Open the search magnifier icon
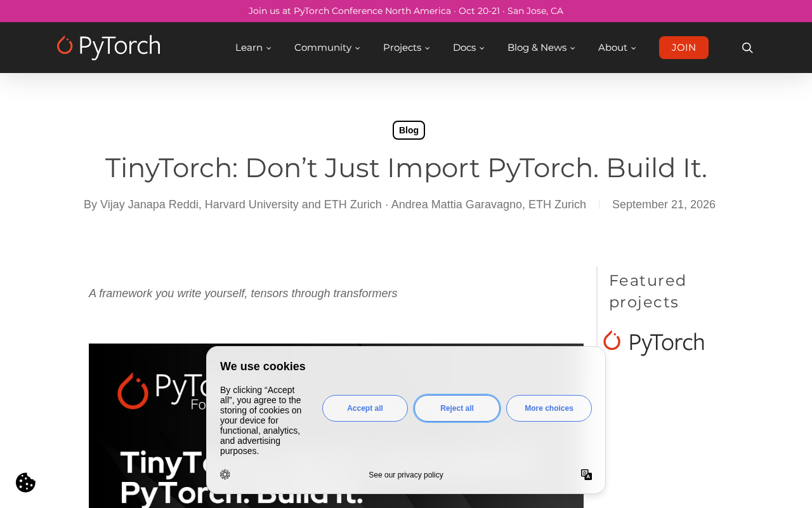 pos(747,48)
